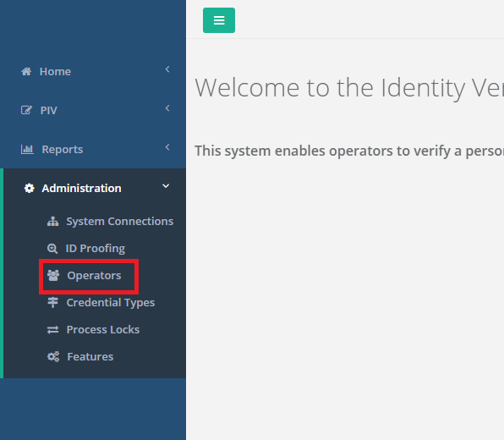
Task: Click the Credential Types signpost icon
Action: [x=52, y=302]
